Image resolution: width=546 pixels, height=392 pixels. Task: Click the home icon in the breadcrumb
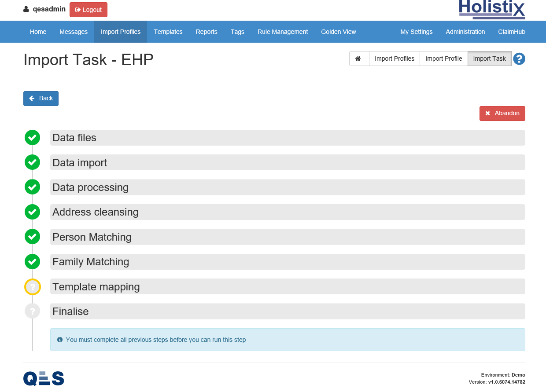pos(358,59)
